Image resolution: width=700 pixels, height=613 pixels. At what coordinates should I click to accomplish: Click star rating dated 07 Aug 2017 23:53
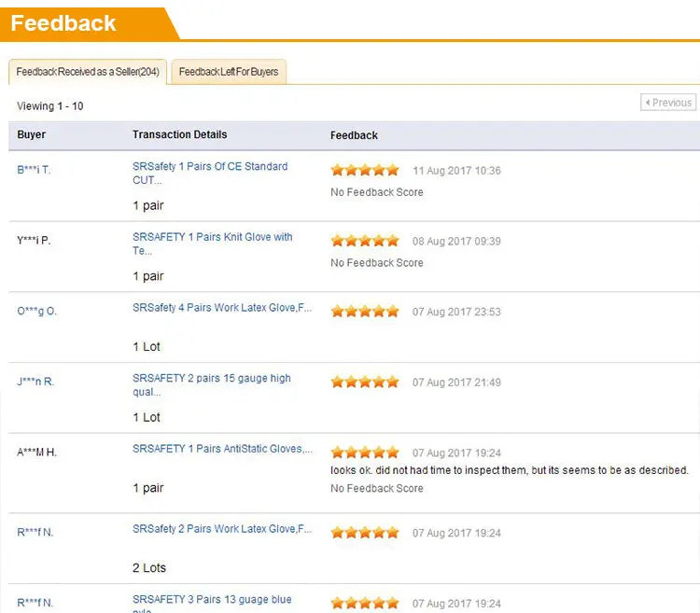(365, 312)
